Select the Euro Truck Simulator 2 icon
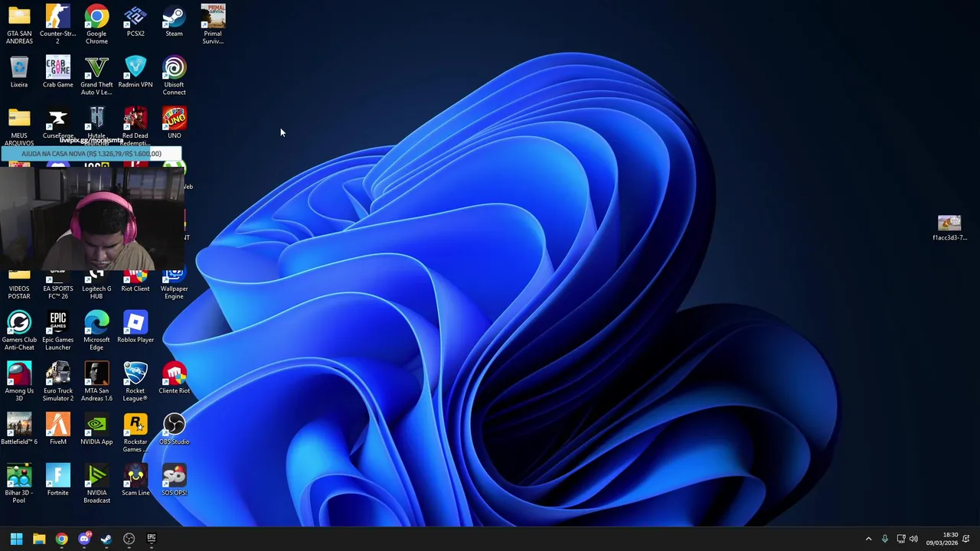 (x=58, y=382)
